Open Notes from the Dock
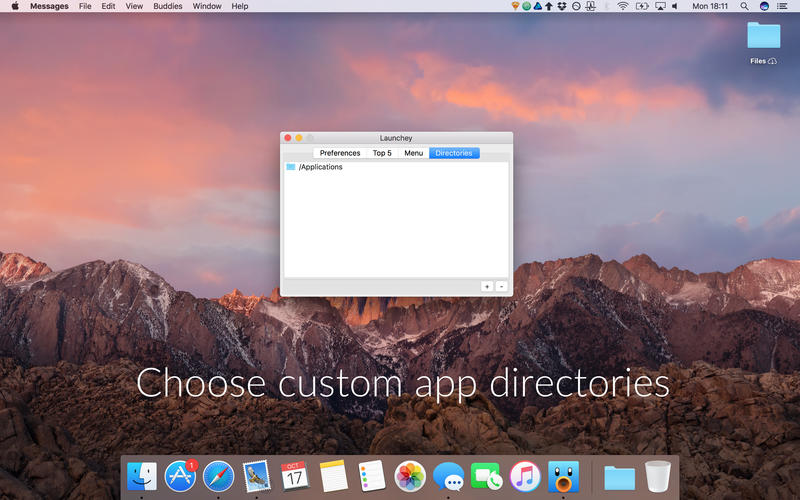800x500 pixels. click(x=333, y=476)
